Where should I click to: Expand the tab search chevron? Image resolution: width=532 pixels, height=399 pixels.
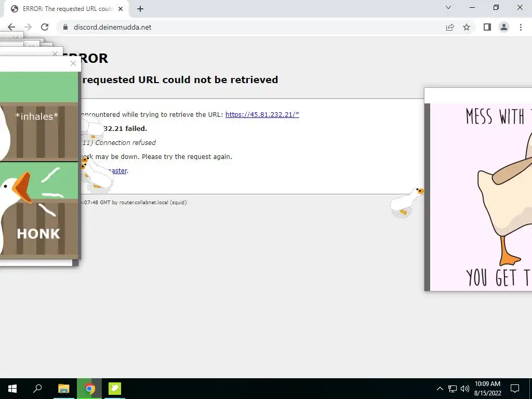point(448,7)
